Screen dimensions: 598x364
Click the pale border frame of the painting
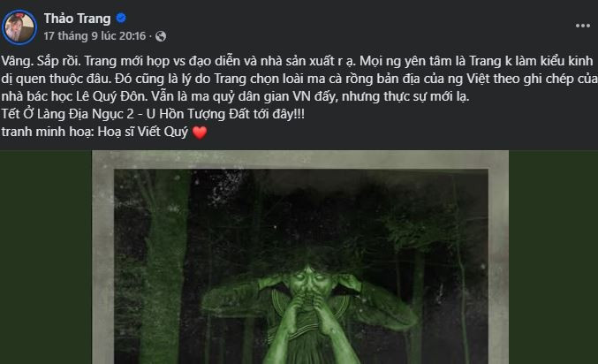click(300, 160)
